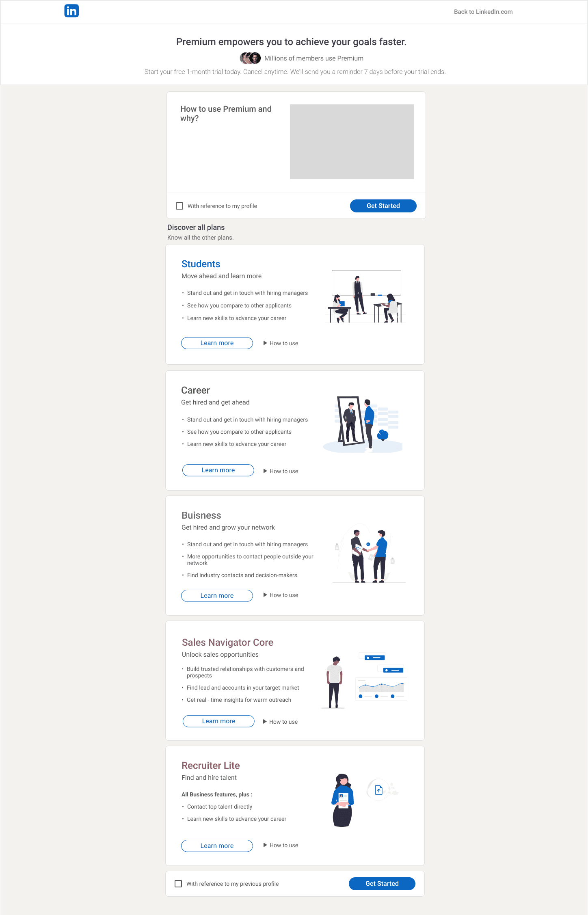This screenshot has height=915, width=588.
Task: Click Get hired and grow your network subtitle
Action: [228, 528]
